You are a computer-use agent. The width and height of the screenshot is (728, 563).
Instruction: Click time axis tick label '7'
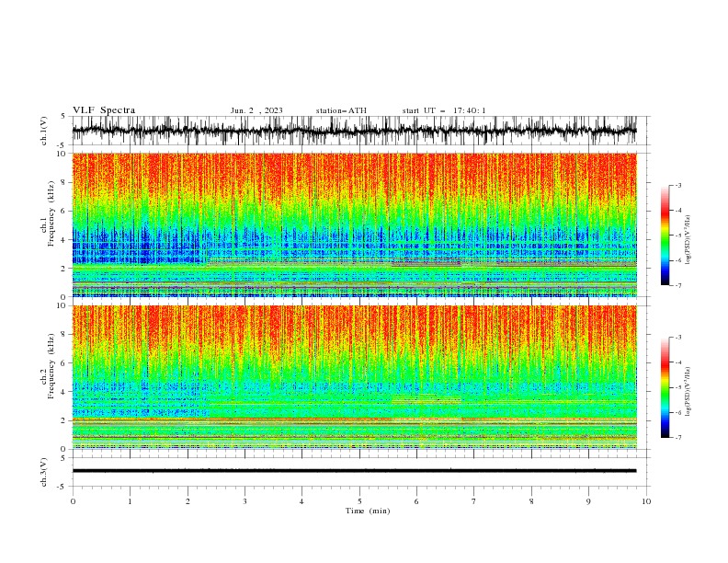tap(474, 501)
